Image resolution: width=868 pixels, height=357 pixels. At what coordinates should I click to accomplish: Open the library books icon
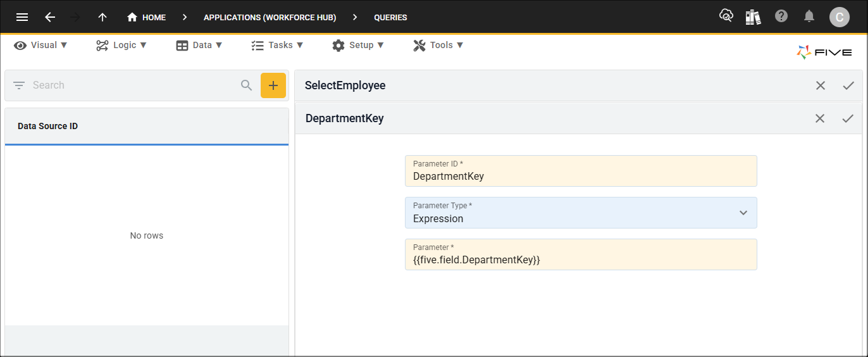click(x=753, y=16)
